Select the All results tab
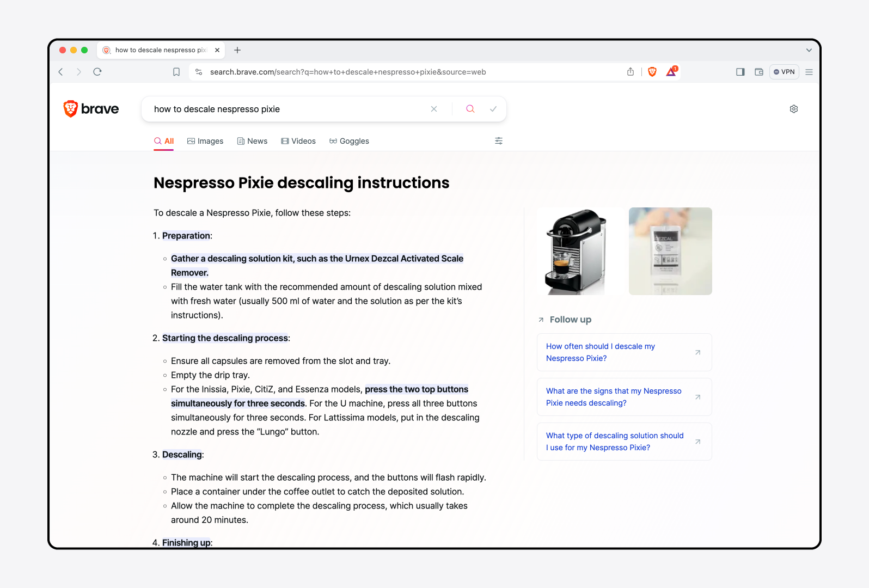 point(164,141)
